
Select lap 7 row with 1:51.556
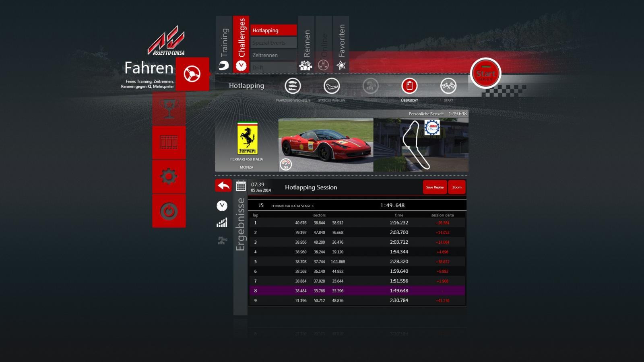coord(357,281)
